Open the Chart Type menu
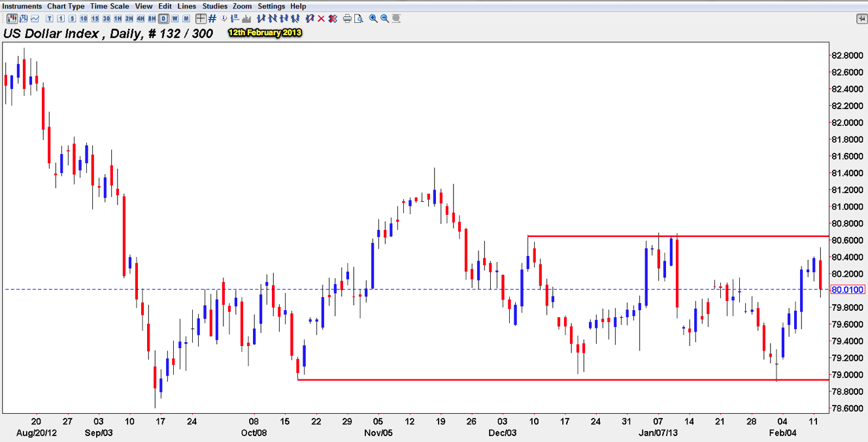Screen dimensions: 868x442 pos(66,6)
